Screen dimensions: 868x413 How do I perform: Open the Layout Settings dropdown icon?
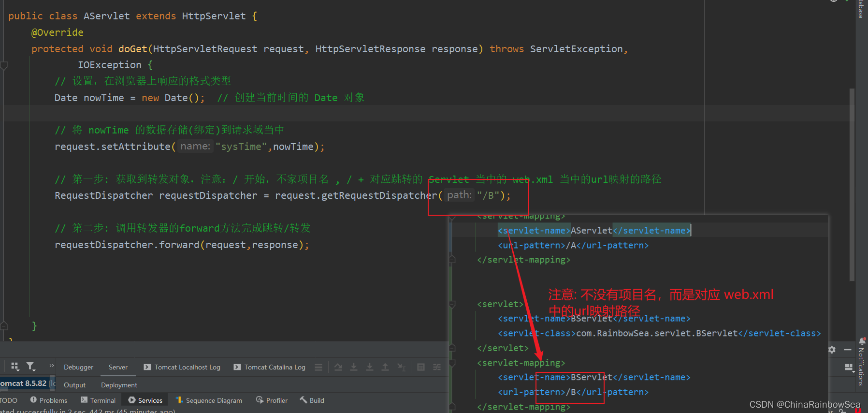pos(849,368)
